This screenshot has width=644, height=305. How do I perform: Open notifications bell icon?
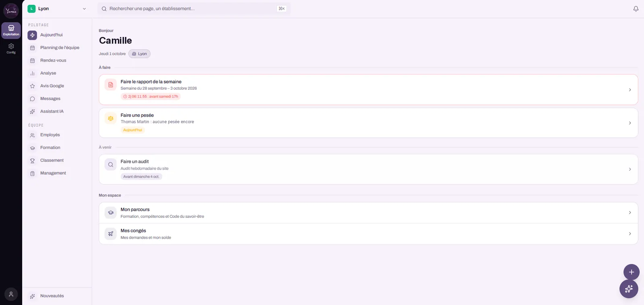pos(636,8)
